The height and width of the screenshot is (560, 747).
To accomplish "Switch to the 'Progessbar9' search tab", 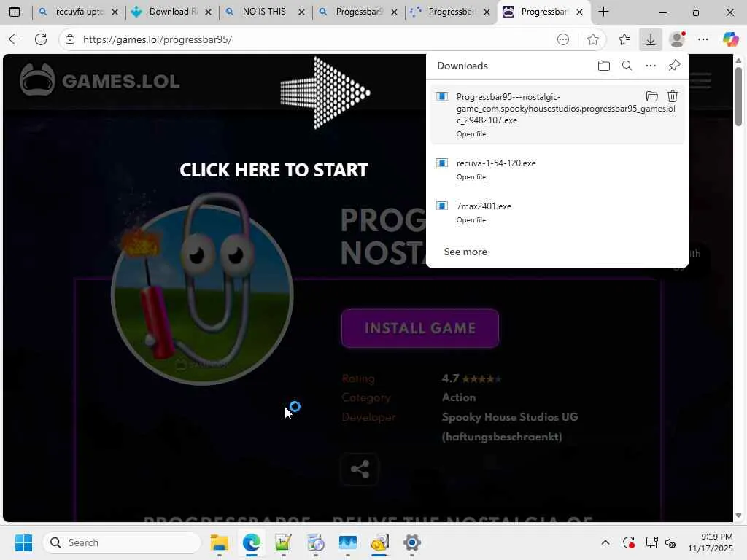I will [x=359, y=12].
